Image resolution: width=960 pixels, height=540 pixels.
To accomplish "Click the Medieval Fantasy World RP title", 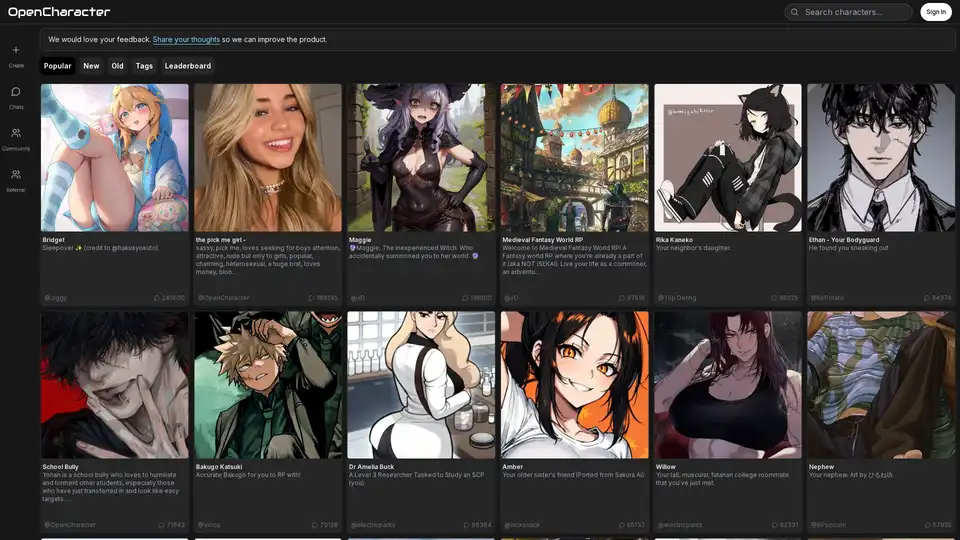I will point(542,240).
